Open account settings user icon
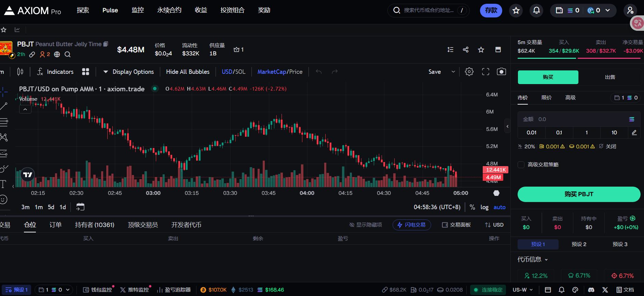Image resolution: width=644 pixels, height=296 pixels. (x=630, y=10)
